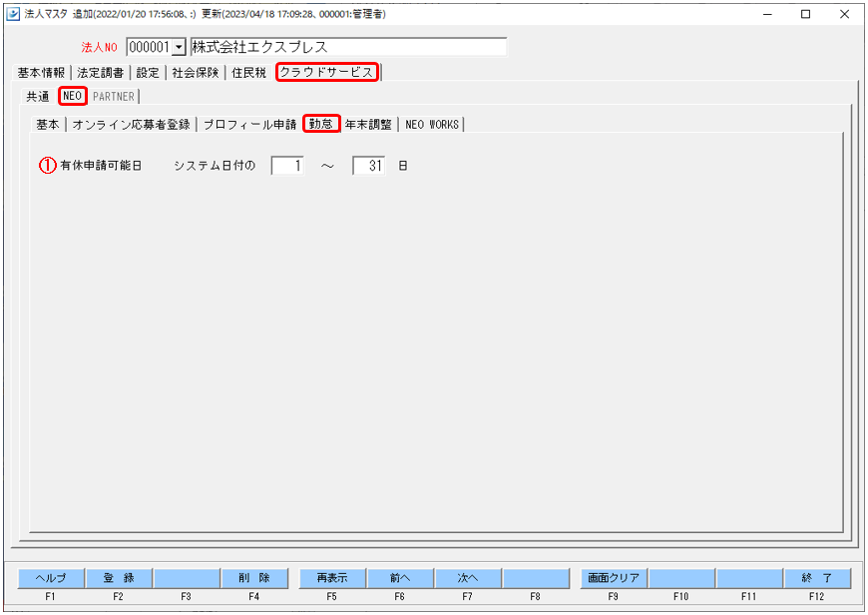Close the 法人マスタ window

[844, 14]
